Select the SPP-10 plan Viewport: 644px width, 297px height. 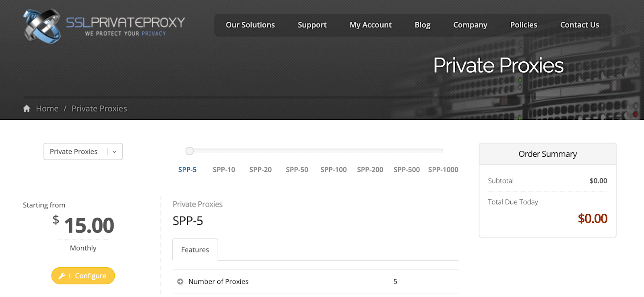(224, 170)
